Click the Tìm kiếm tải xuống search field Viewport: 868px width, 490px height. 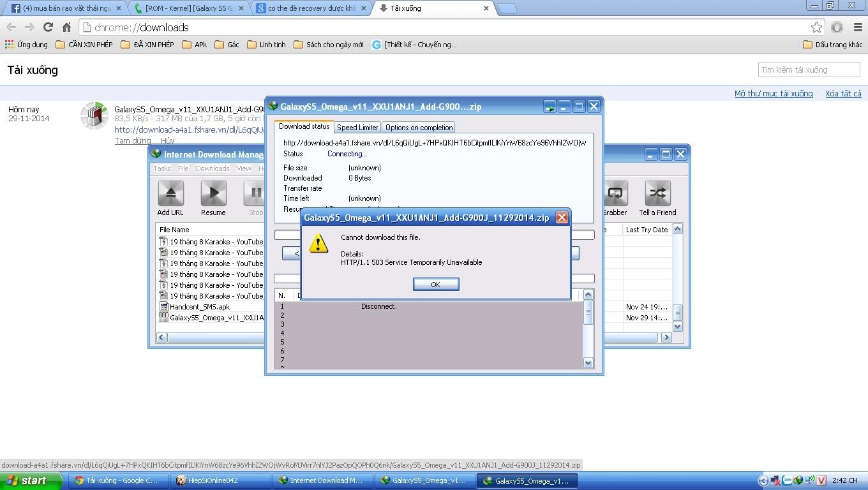(809, 70)
